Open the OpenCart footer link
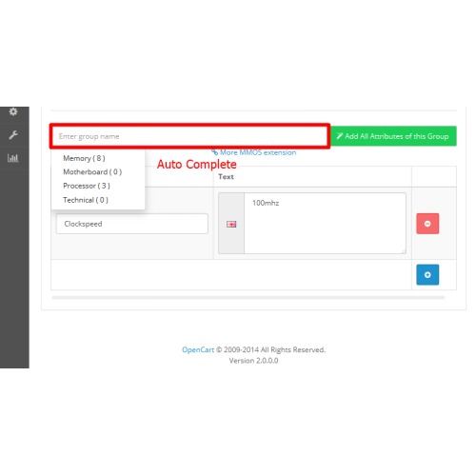Viewport: 476px width, 476px height. coord(198,349)
